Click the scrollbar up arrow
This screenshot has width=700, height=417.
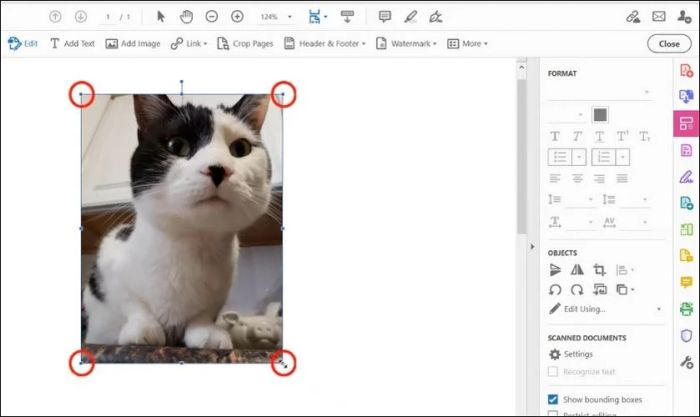tap(521, 67)
